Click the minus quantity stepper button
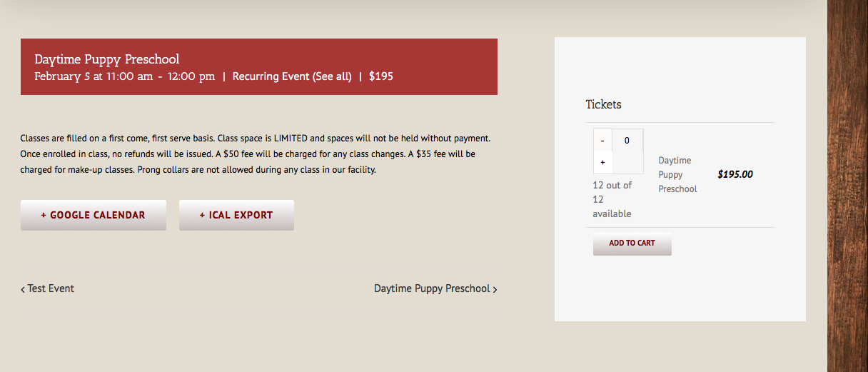868x372 pixels. pos(602,141)
